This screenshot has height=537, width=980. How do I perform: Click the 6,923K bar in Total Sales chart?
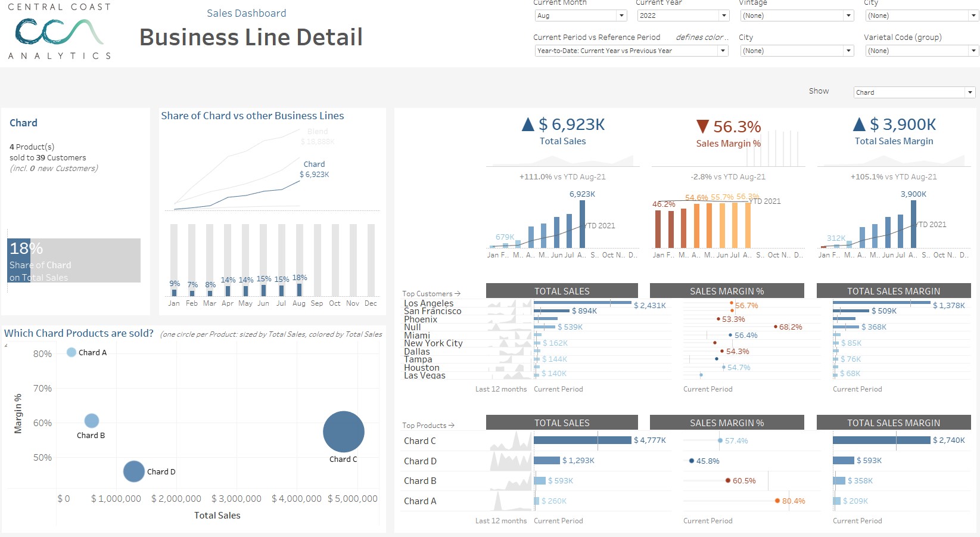pos(582,224)
